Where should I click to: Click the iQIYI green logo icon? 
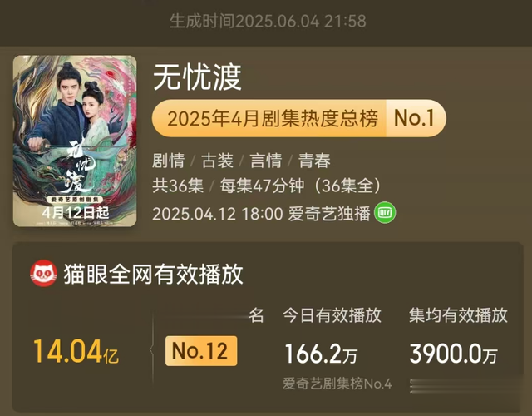[385, 213]
